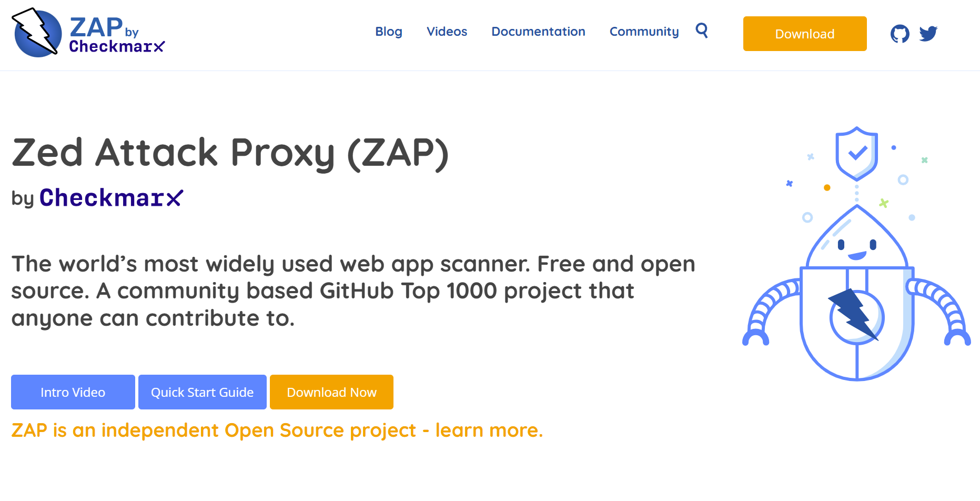Visit the Community page

pos(644,32)
